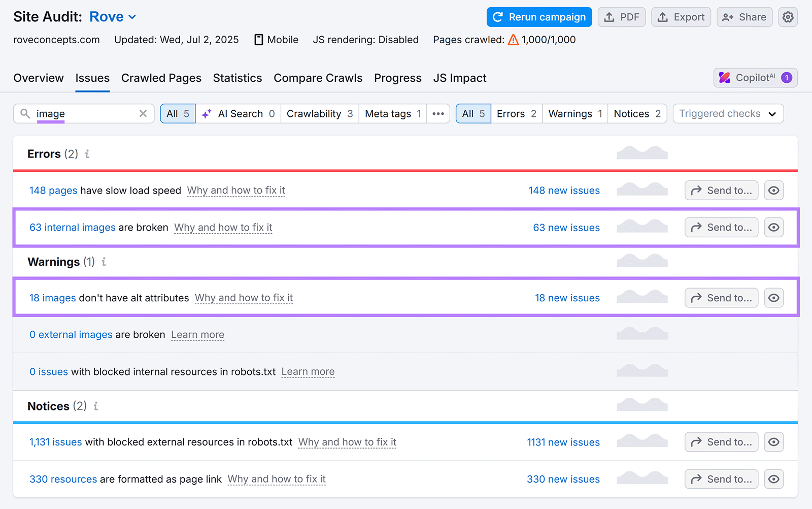The image size is (812, 509).
Task: Clear the image search query with the X
Action: pos(143,113)
